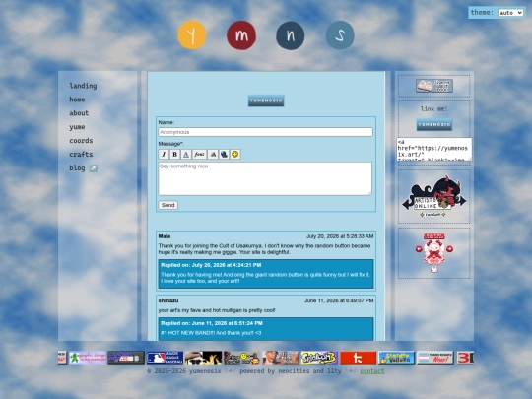Go to next Artists Online webring site
Viewport: 532px width, 399px height.
[x=461, y=201]
